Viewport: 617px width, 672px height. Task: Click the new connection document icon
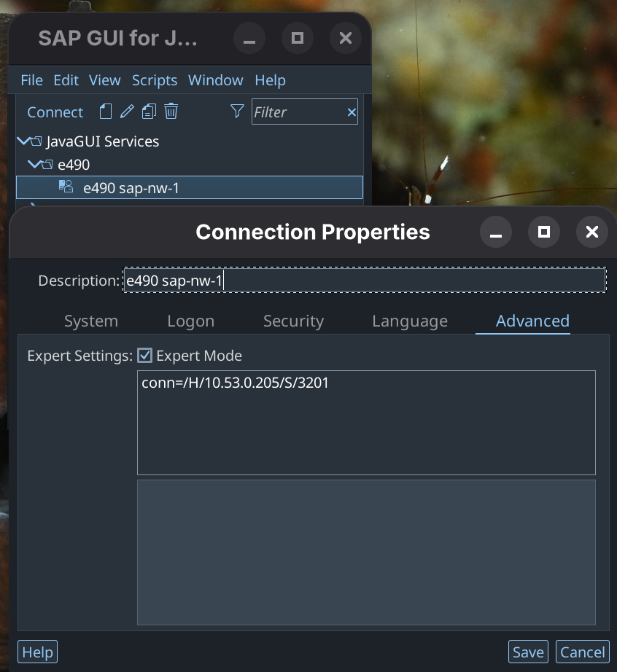pos(106,112)
